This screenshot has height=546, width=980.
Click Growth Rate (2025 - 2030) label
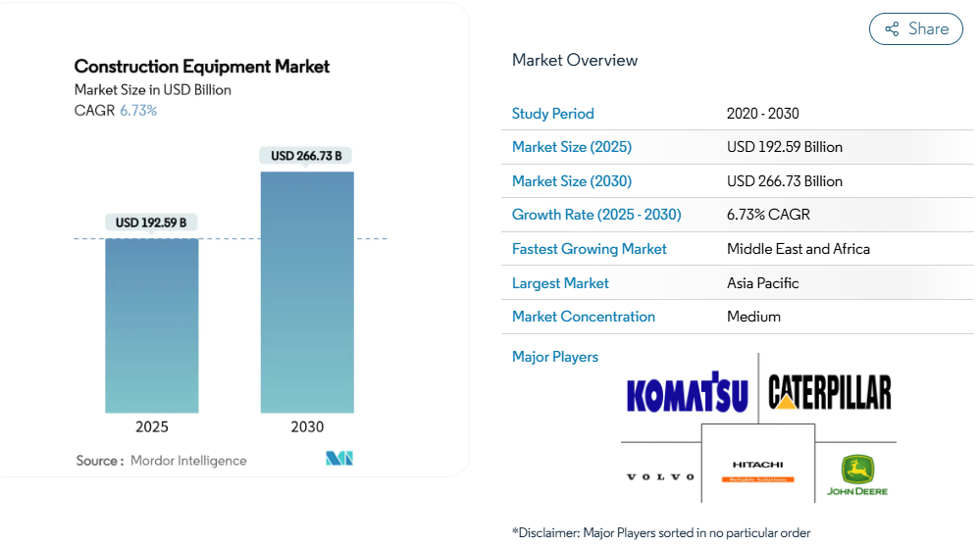point(596,215)
